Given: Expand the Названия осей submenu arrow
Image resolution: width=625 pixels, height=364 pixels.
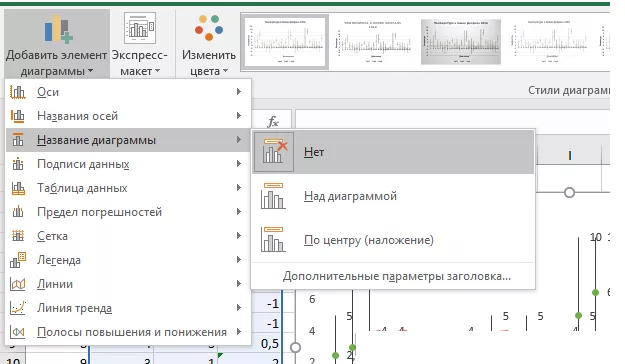Looking at the screenshot, I should click(x=239, y=116).
